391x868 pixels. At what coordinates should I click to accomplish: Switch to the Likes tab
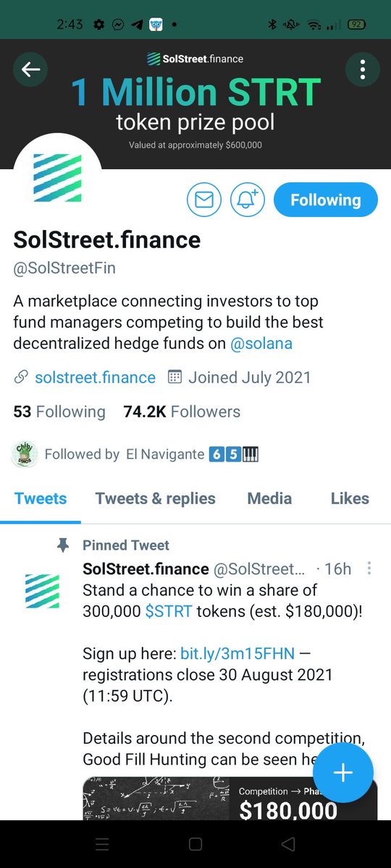click(x=350, y=498)
